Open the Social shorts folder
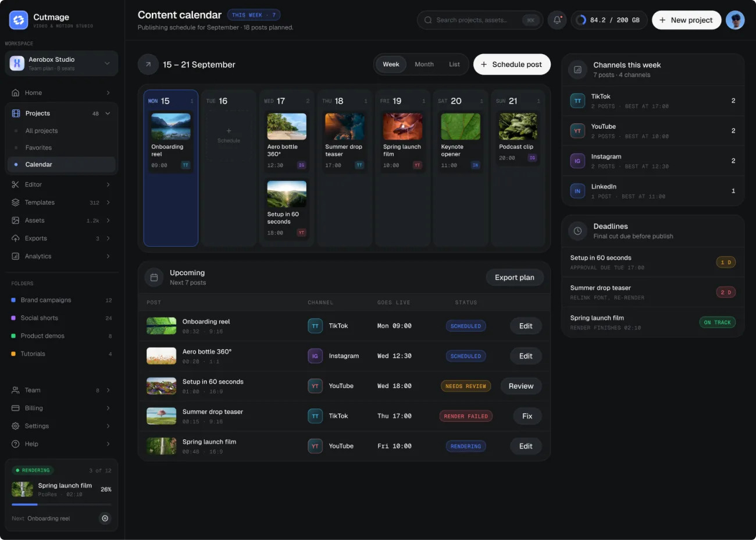 coord(62,318)
